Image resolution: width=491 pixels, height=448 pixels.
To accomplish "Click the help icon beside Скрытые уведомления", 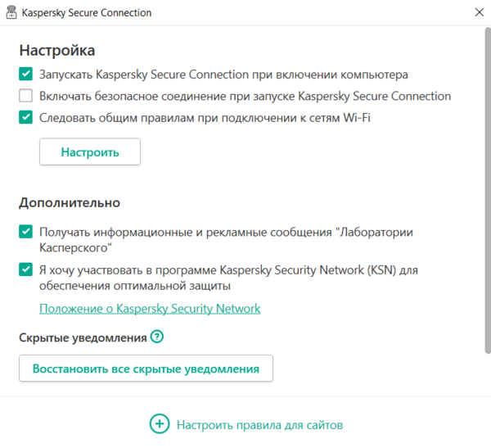I will (x=157, y=337).
